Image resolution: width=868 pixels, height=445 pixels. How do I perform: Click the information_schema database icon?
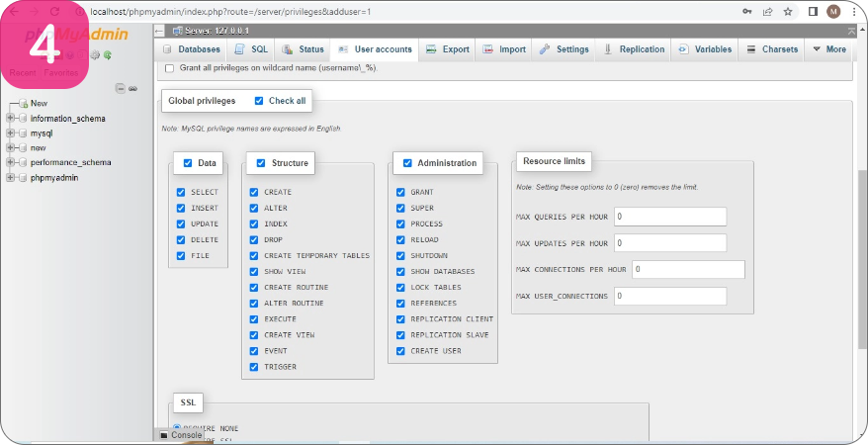pos(23,119)
